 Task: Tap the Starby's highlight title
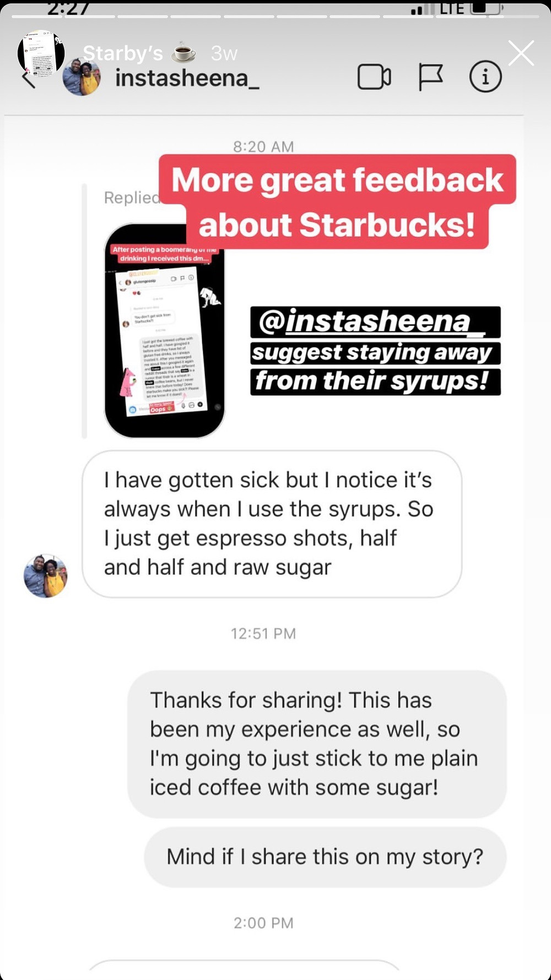click(x=122, y=53)
